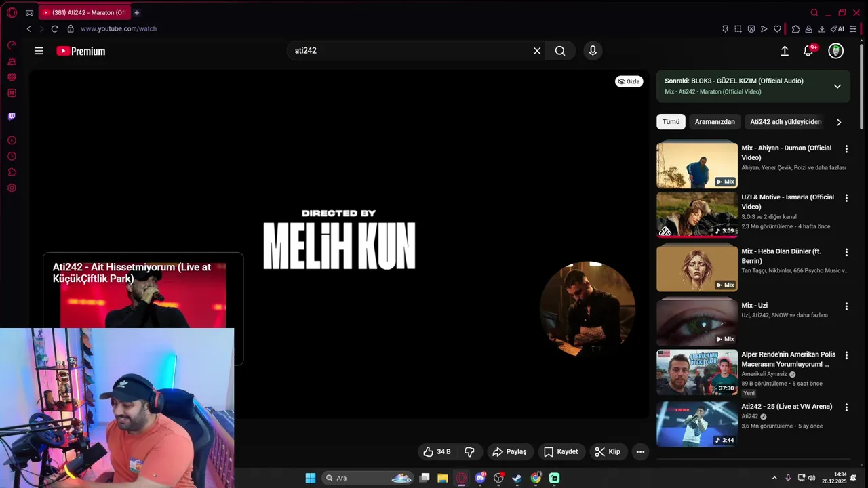This screenshot has height=488, width=868.
Task: Open the browser AI assistant button
Action: click(837, 29)
